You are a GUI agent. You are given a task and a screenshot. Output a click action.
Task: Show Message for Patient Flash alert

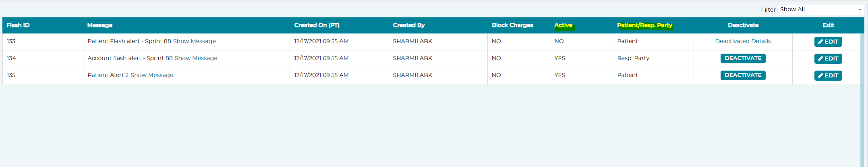(194, 41)
